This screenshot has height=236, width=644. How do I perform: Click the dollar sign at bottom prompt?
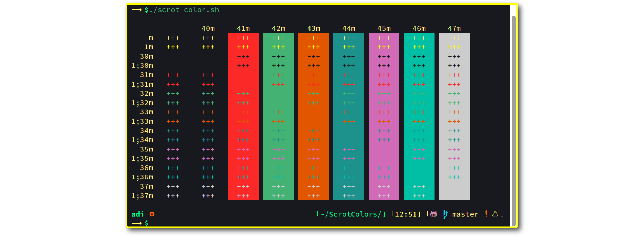tap(147, 223)
